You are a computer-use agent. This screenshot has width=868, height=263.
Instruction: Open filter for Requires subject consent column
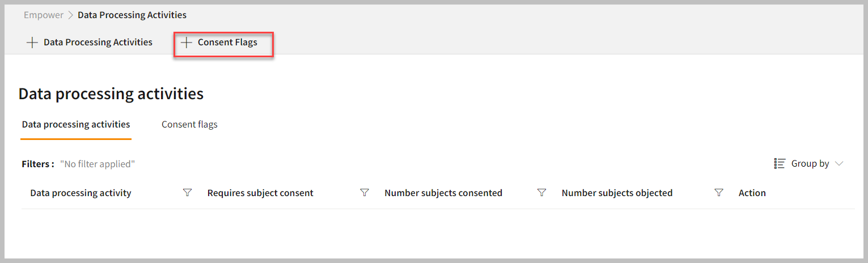(365, 193)
